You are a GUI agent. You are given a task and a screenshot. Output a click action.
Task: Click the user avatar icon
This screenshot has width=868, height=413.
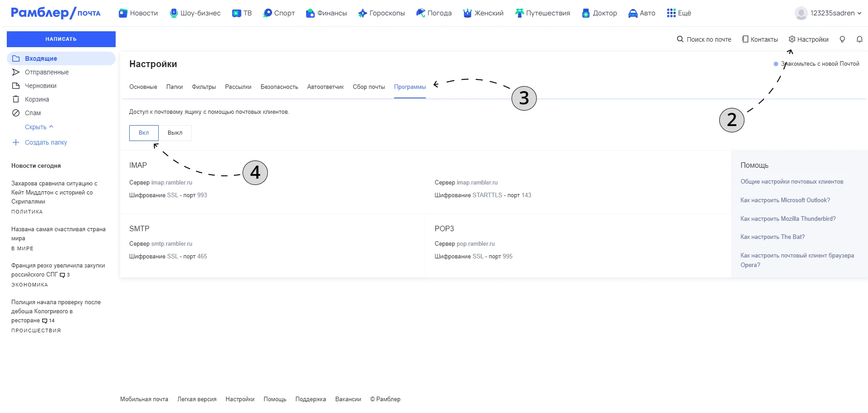pos(801,13)
